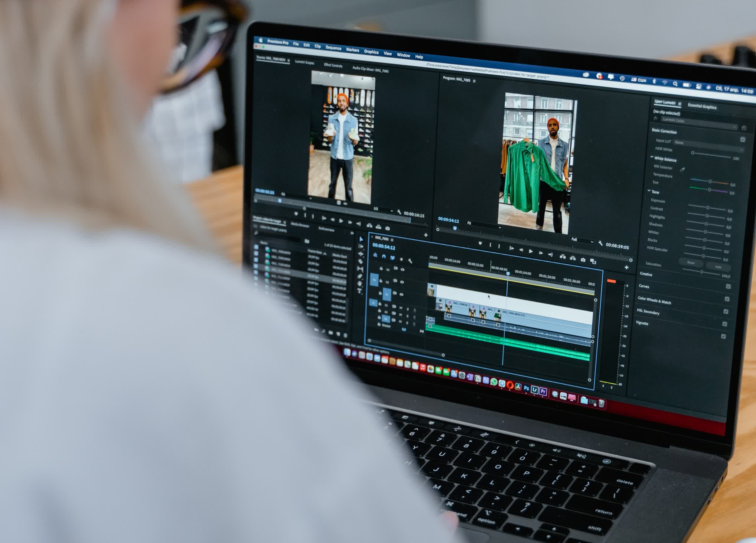Click Insert button in Source monitor
Viewport: 756px width, 543px height.
point(369,226)
